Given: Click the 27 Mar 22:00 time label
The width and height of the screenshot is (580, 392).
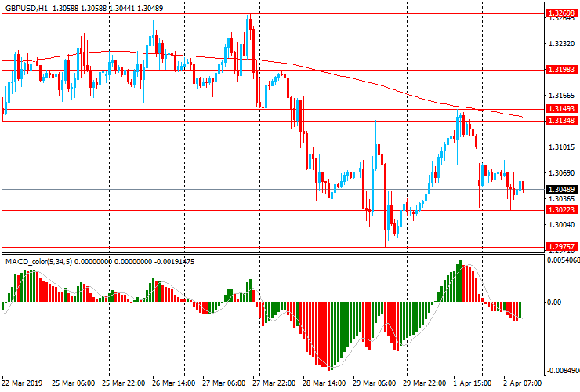Looking at the screenshot, I should [x=274, y=383].
